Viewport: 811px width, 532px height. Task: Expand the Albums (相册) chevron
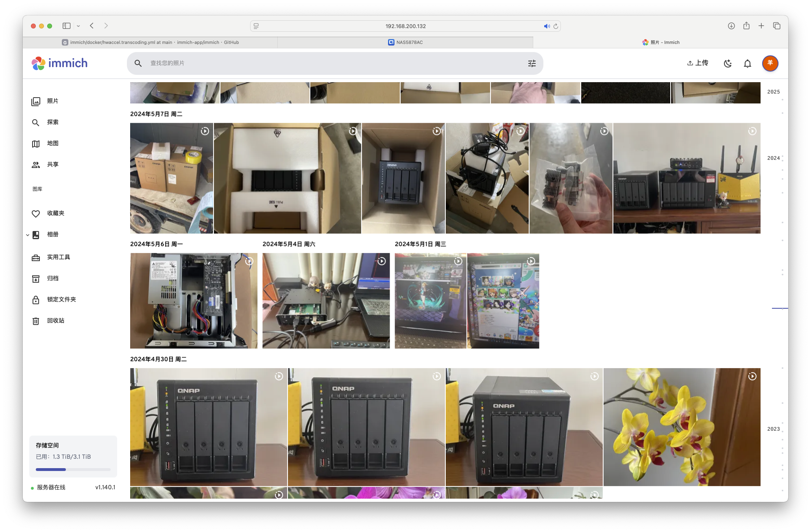click(28, 235)
